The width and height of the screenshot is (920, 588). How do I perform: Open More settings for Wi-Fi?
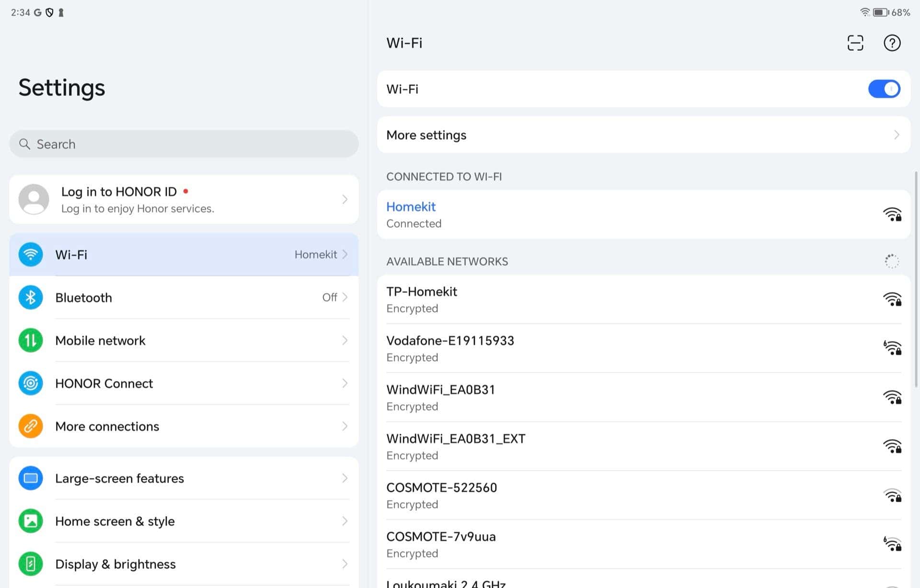[644, 135]
